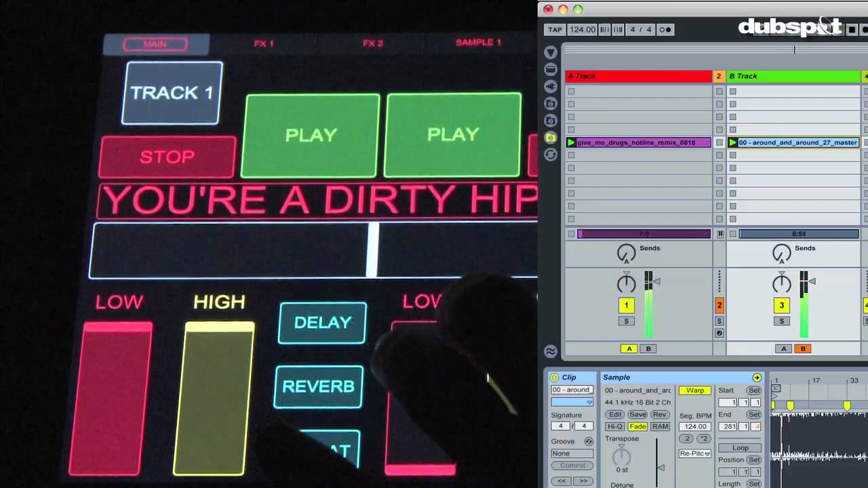868x488 pixels.
Task: Click the red LOW slider under TRACK 1
Action: point(111,399)
